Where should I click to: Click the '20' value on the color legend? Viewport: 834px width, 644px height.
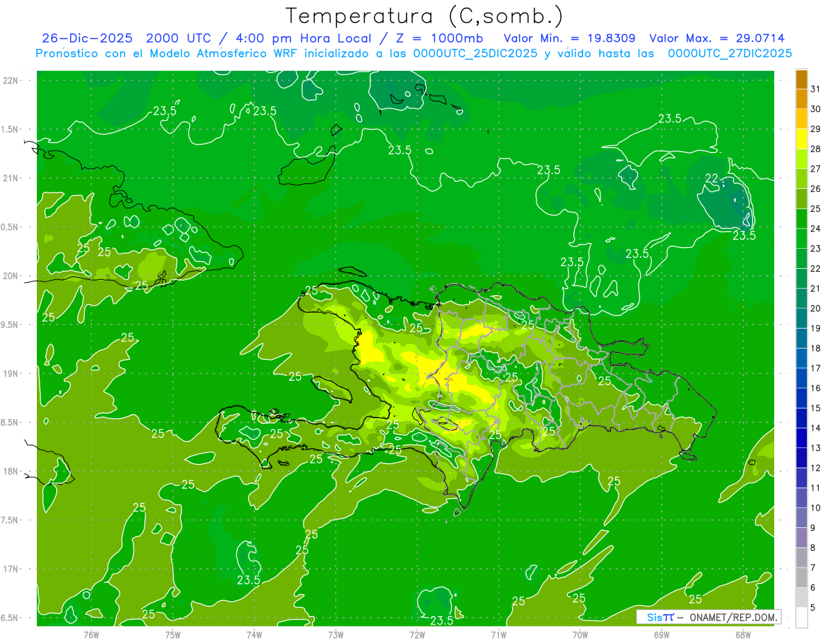click(816, 308)
